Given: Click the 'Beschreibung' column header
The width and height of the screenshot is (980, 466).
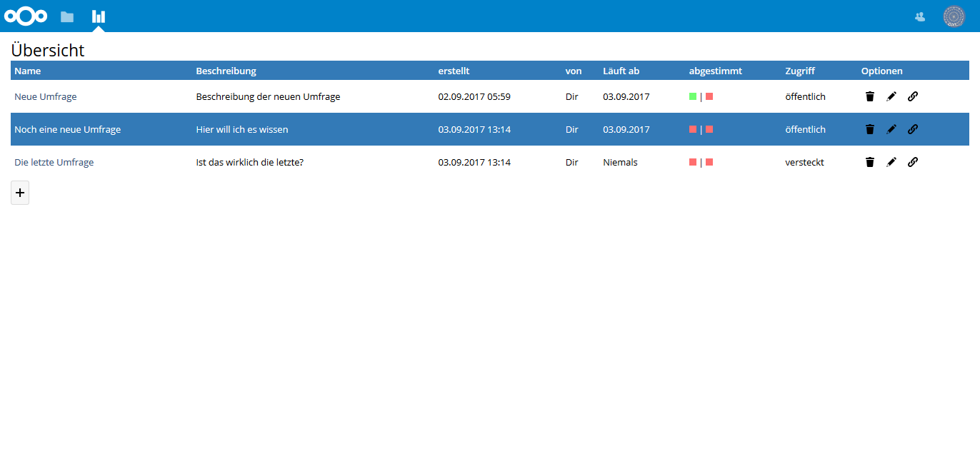Looking at the screenshot, I should click(226, 71).
